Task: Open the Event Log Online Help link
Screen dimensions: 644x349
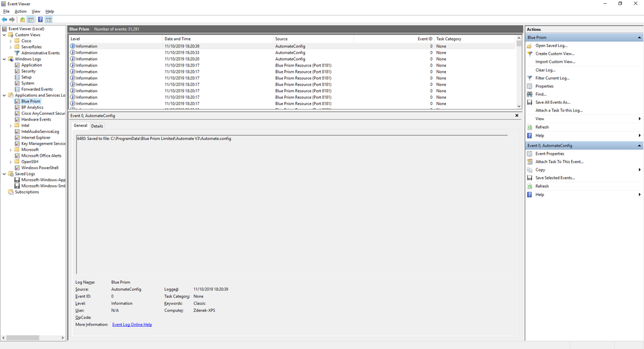Action: click(132, 324)
